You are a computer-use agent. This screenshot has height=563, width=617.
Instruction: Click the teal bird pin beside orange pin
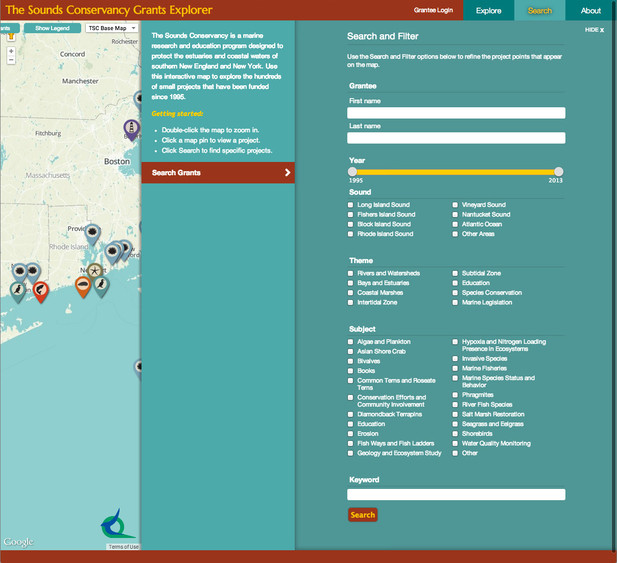pyautogui.click(x=102, y=286)
